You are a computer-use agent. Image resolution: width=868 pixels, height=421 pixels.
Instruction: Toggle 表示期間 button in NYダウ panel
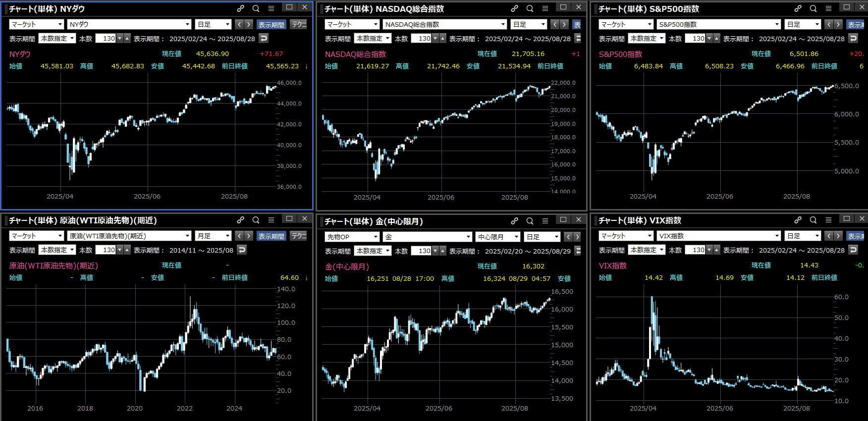[271, 24]
